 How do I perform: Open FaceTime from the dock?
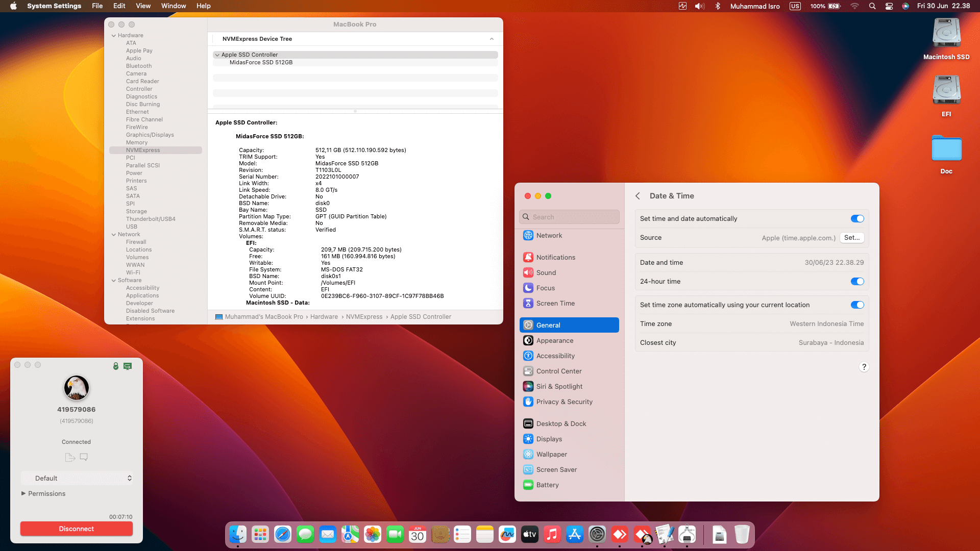(395, 534)
